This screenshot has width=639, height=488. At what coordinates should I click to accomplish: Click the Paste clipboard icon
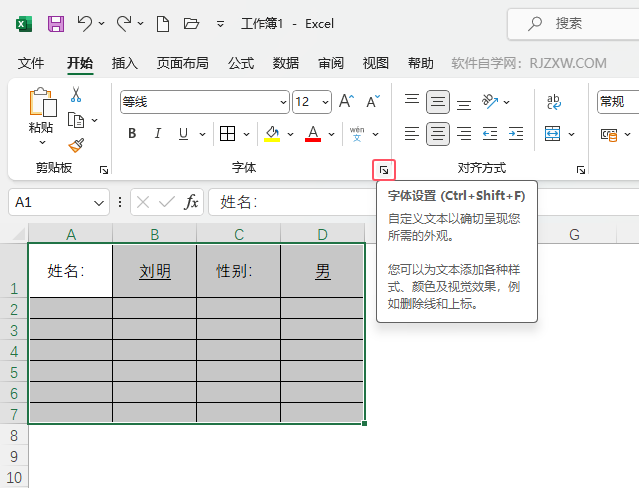42,102
